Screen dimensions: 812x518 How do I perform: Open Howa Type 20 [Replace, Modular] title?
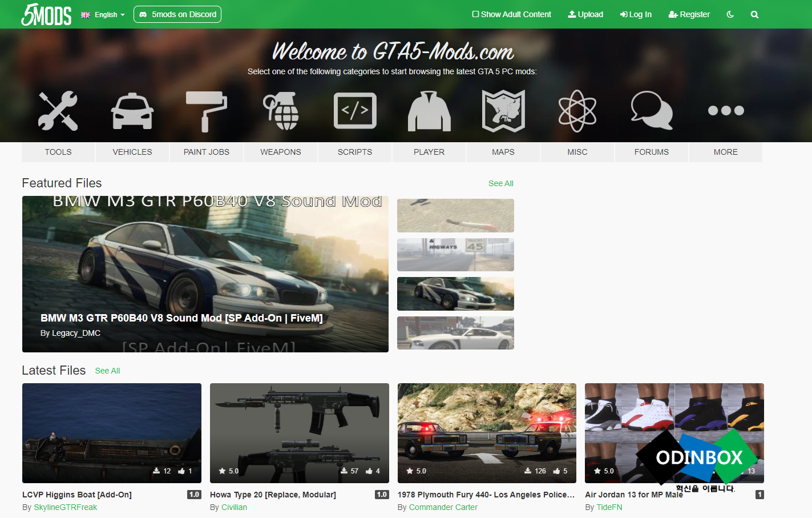[x=273, y=495]
